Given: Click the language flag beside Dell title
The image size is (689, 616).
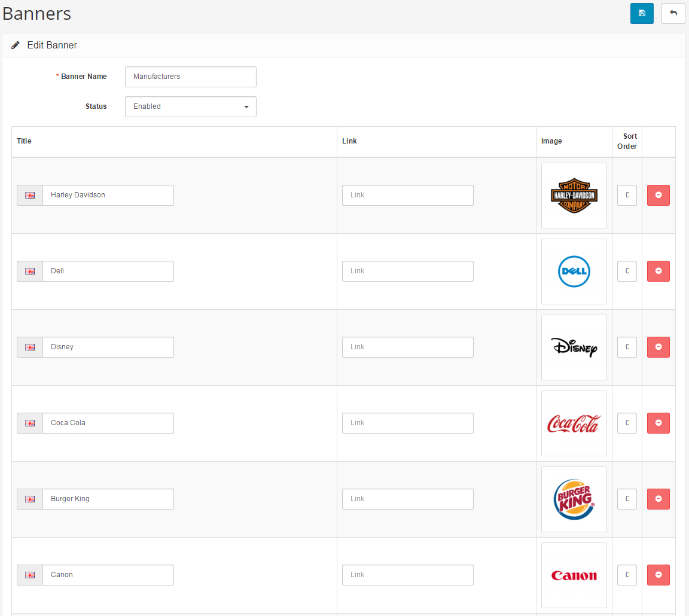Looking at the screenshot, I should point(30,271).
